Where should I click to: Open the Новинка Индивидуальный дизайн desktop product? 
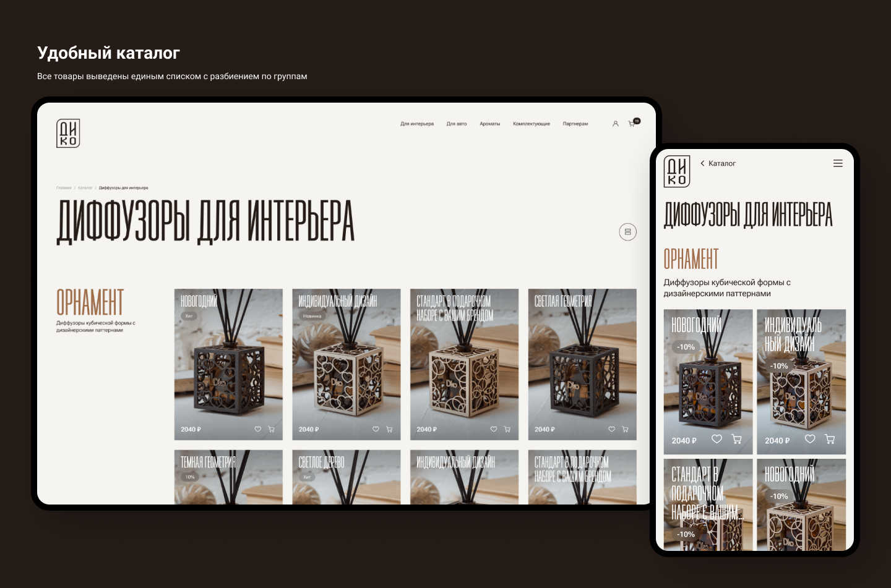[346, 364]
